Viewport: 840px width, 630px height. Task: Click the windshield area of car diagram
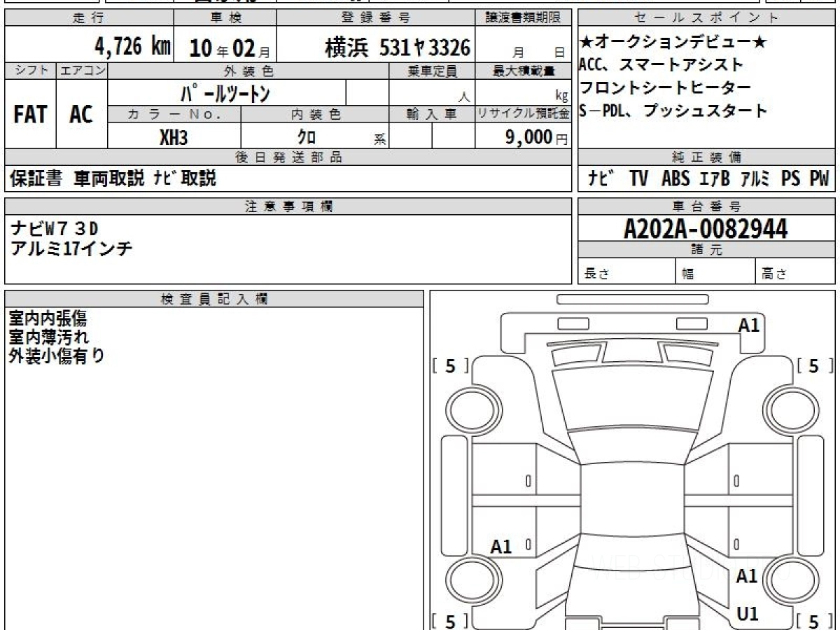[x=632, y=399]
